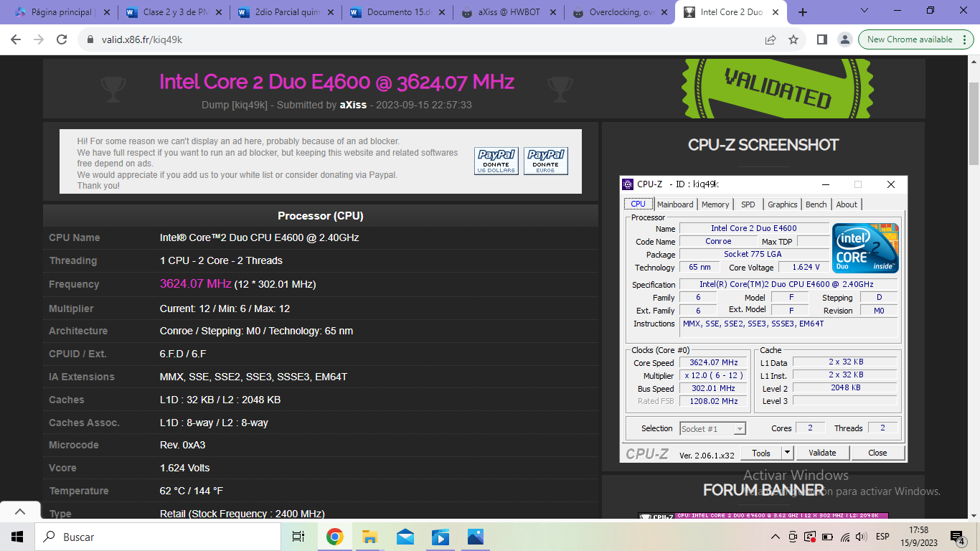The width and height of the screenshot is (980, 551).
Task: Click the ESP input language indicator
Action: point(882,537)
